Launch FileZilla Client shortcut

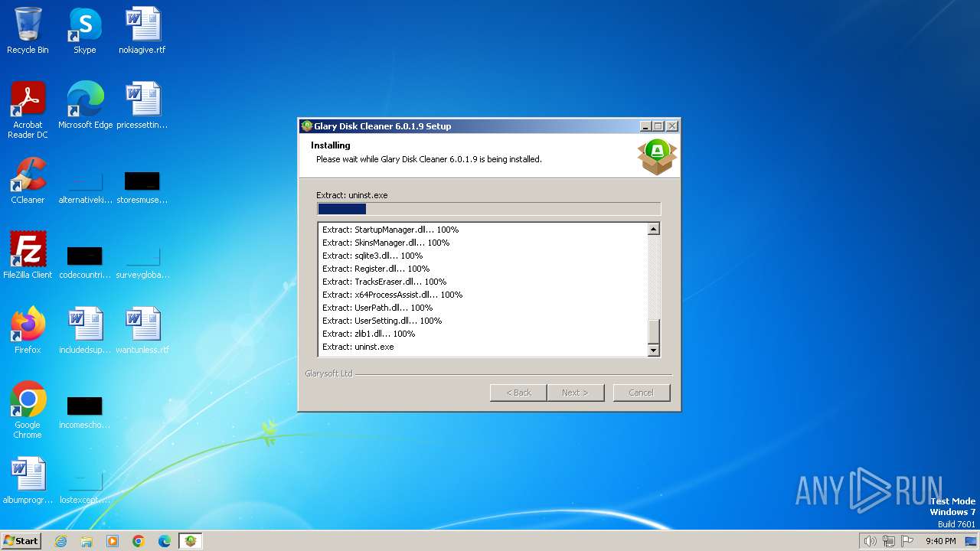[28, 255]
